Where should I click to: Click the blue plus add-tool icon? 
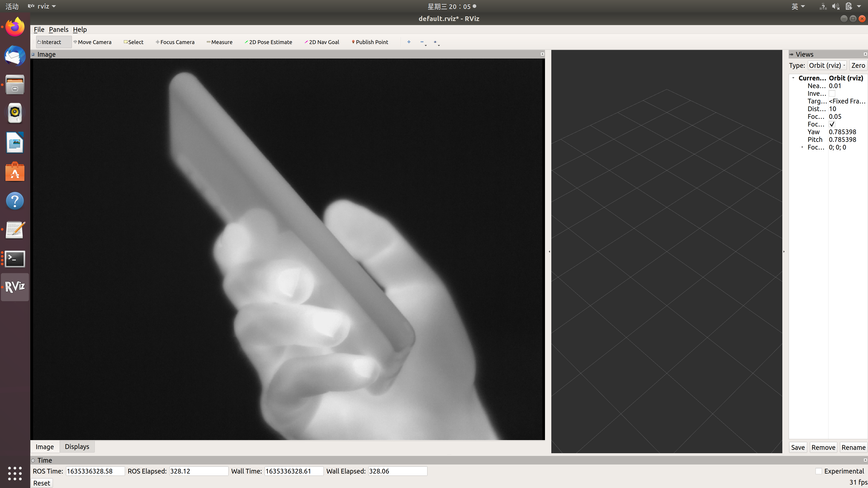(x=409, y=42)
